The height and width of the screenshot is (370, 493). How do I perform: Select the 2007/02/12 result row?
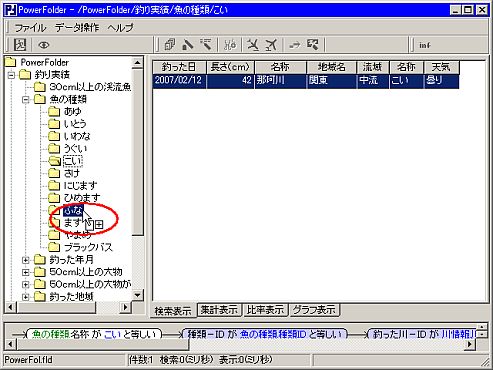(x=306, y=81)
